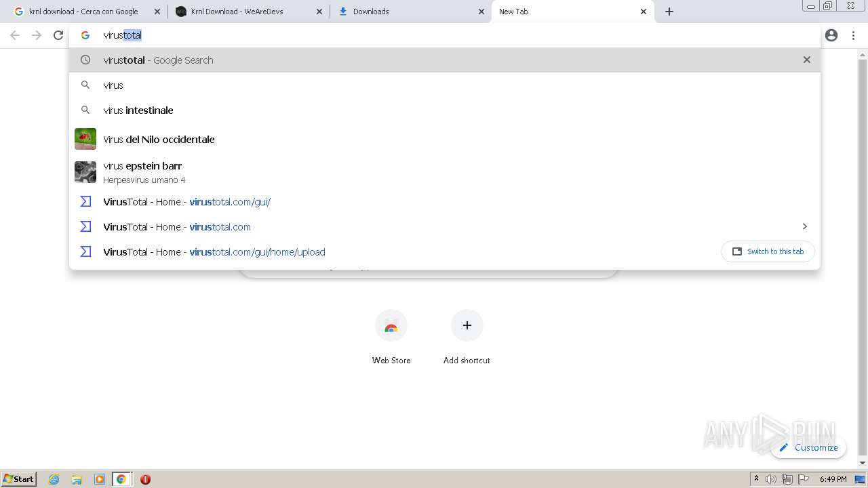The image size is (868, 488).
Task: Select the New Tab tab
Action: (x=572, y=12)
